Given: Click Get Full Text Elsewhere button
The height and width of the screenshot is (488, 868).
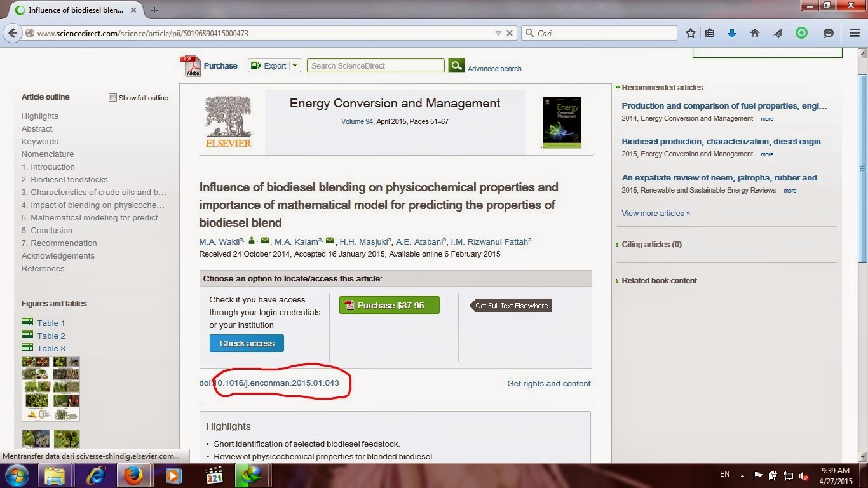Looking at the screenshot, I should (510, 306).
